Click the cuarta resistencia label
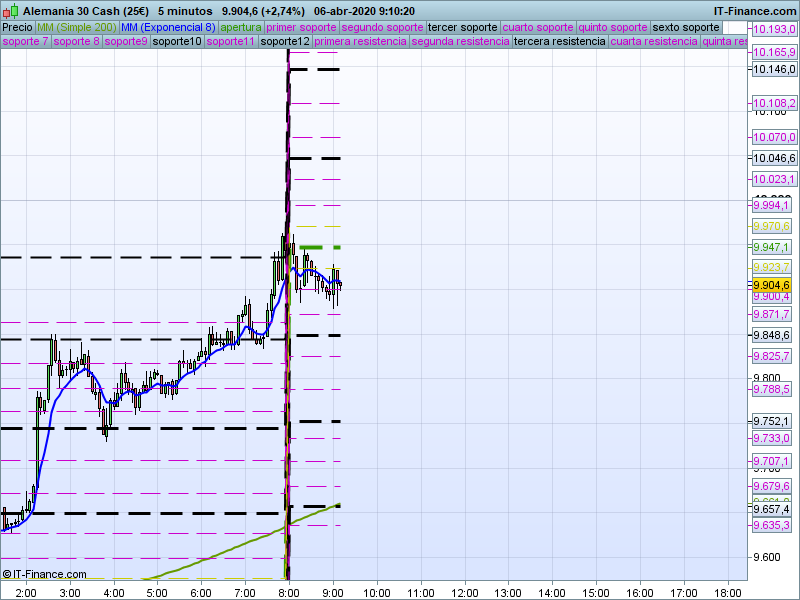The image size is (800, 600). pyautogui.click(x=653, y=42)
